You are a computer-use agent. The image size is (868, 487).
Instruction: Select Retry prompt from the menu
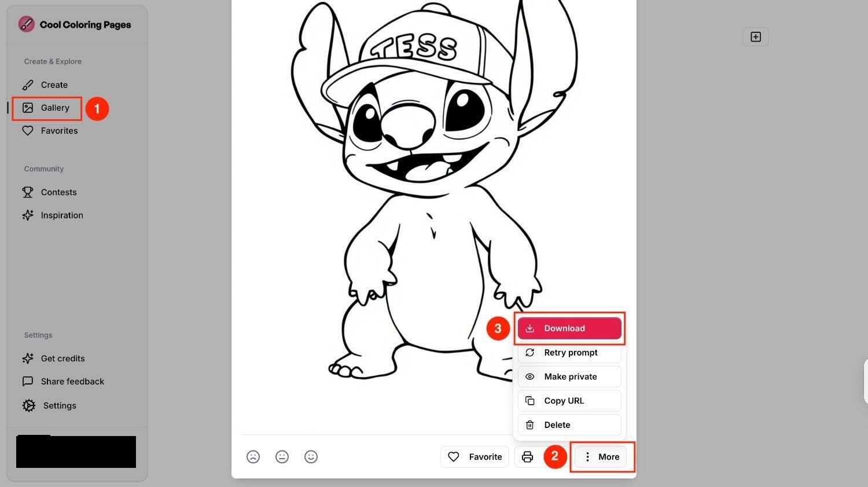[569, 353]
